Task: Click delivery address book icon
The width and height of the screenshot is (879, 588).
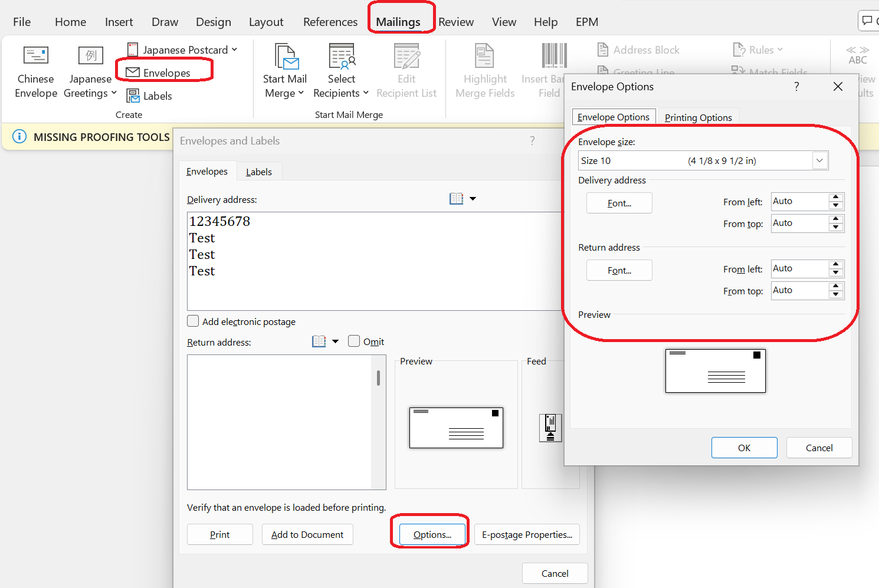Action: click(x=457, y=199)
